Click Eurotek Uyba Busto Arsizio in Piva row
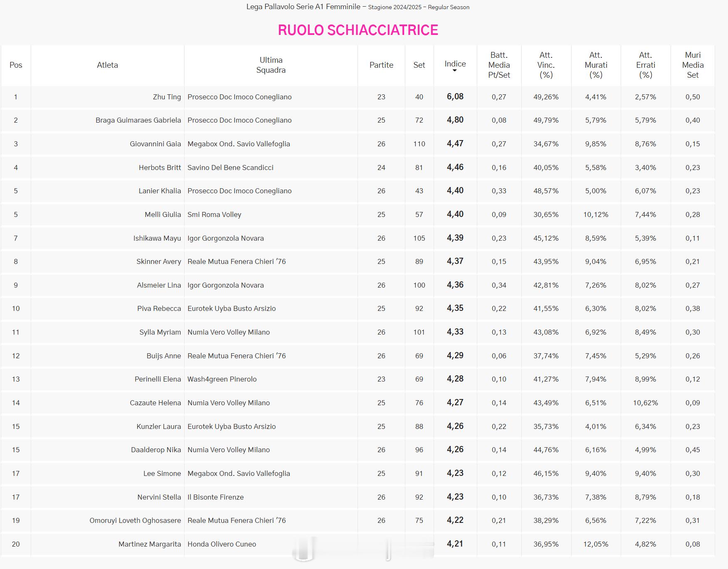 [x=232, y=308]
